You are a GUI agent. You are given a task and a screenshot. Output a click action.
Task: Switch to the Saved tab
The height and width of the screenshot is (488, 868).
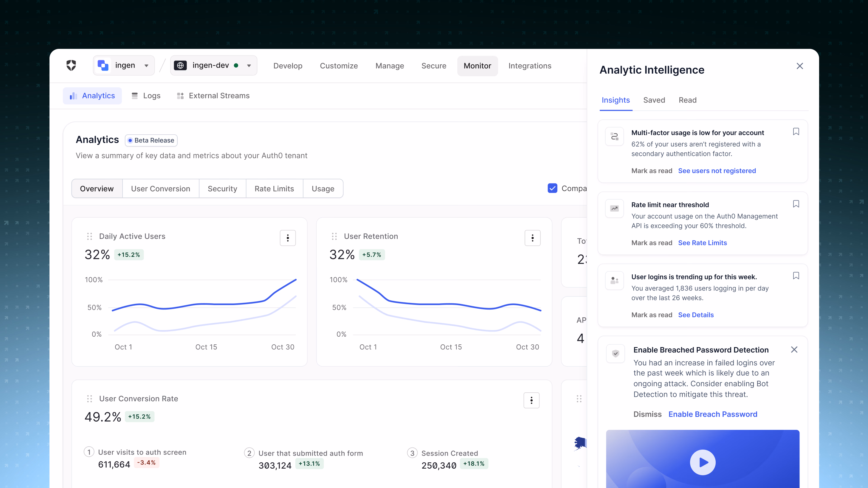(654, 100)
